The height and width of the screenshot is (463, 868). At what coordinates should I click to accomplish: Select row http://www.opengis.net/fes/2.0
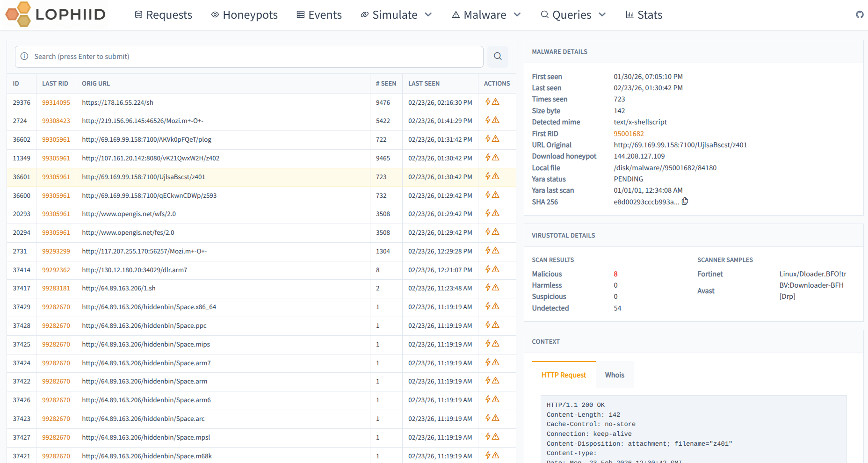[261, 232]
